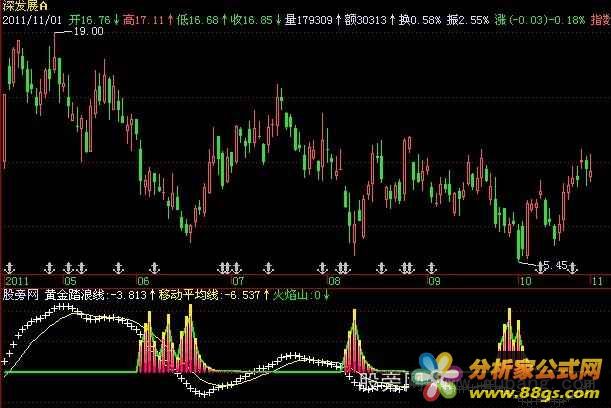Click the 11 month label on time axis

(x=597, y=281)
